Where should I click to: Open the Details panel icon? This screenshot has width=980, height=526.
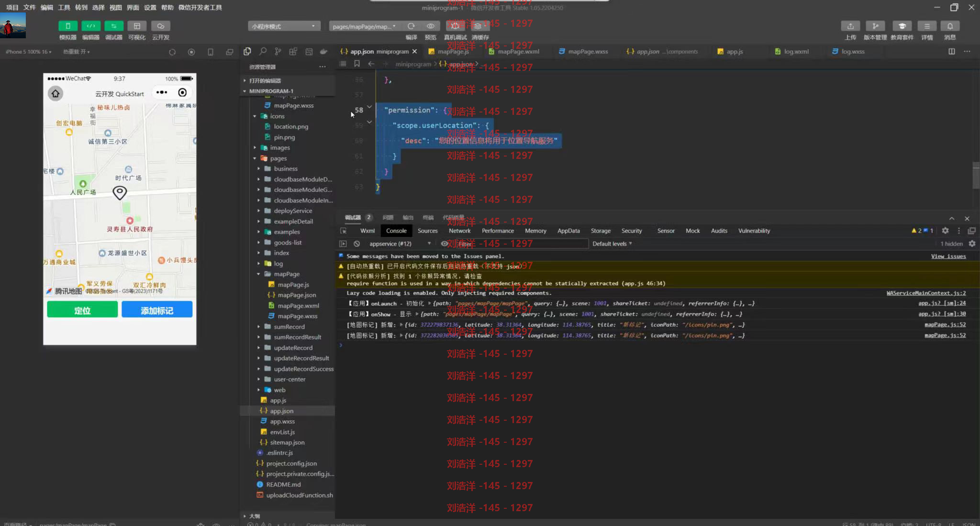(927, 26)
